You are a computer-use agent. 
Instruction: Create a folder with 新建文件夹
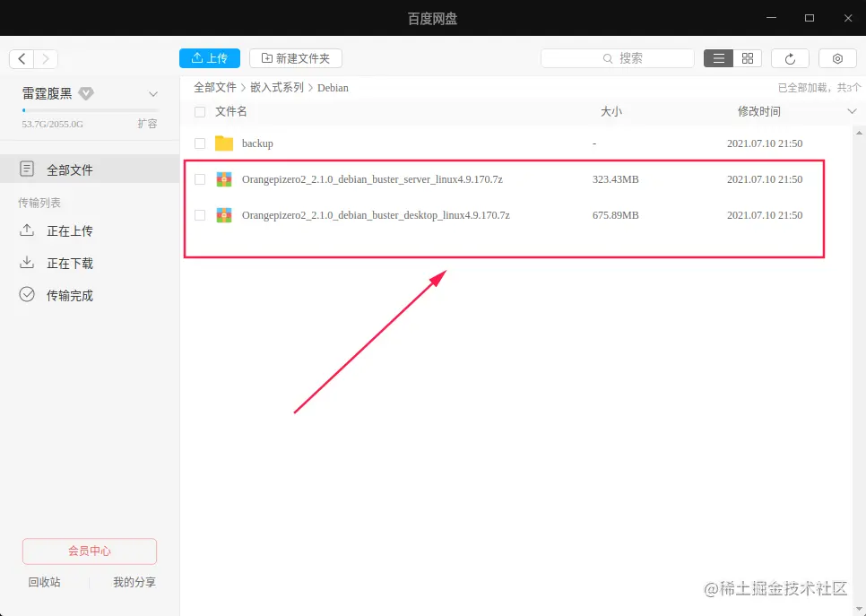[x=296, y=58]
